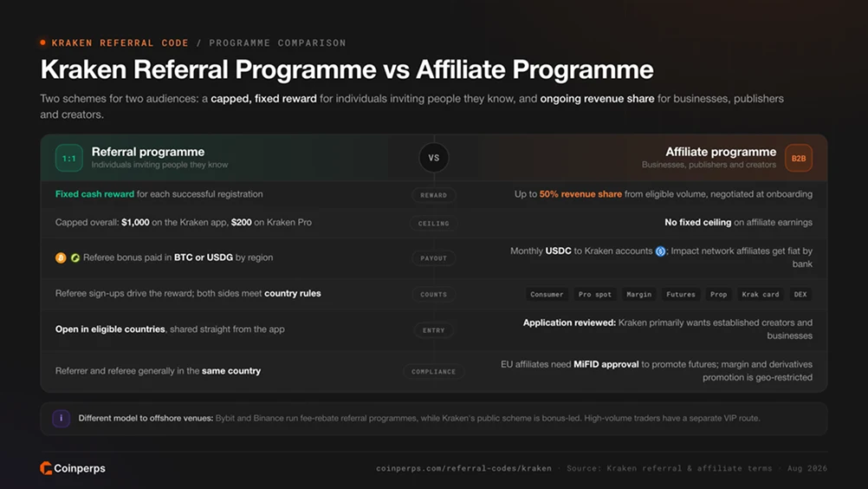The height and width of the screenshot is (489, 868).
Task: Click the Consumer tag
Action: click(547, 294)
